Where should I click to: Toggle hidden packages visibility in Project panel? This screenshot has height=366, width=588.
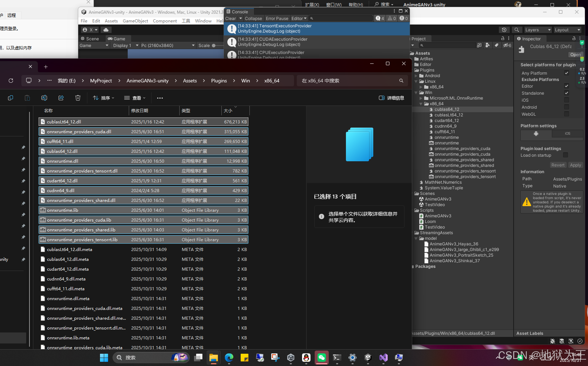507,45
